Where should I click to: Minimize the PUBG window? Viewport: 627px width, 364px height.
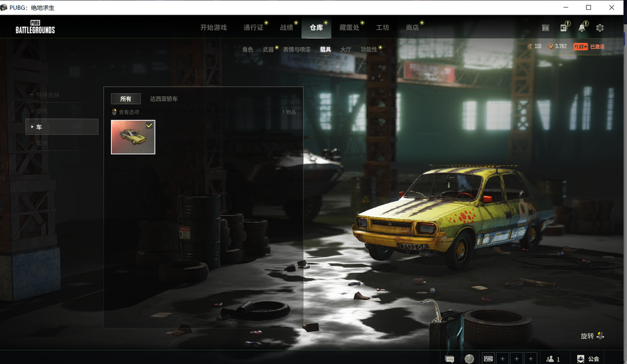pyautogui.click(x=566, y=7)
